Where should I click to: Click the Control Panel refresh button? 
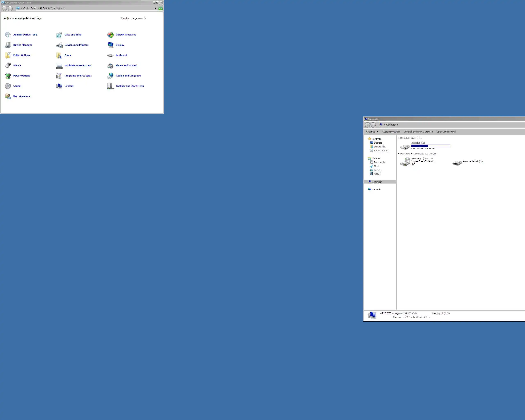(160, 9)
